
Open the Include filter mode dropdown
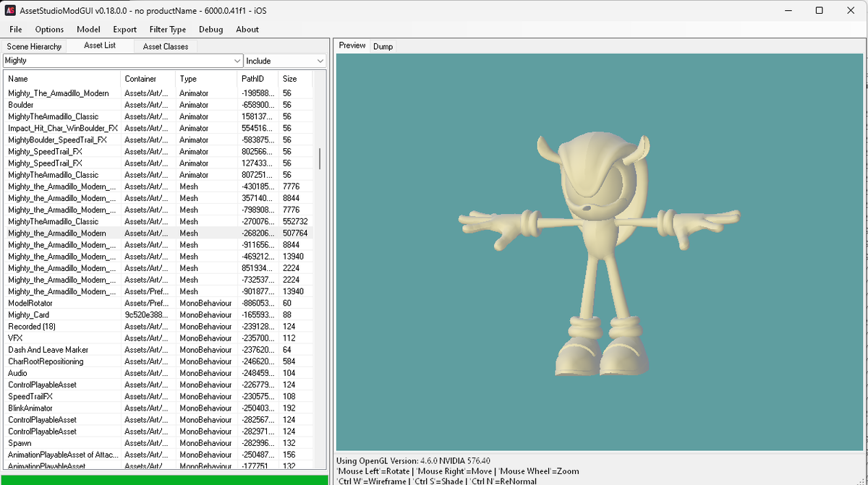click(285, 61)
